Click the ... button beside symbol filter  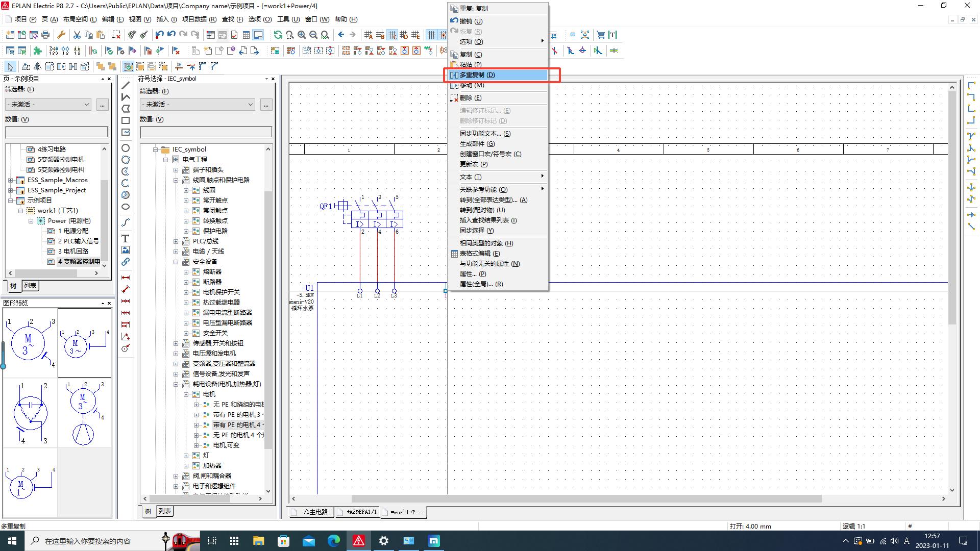pos(266,104)
